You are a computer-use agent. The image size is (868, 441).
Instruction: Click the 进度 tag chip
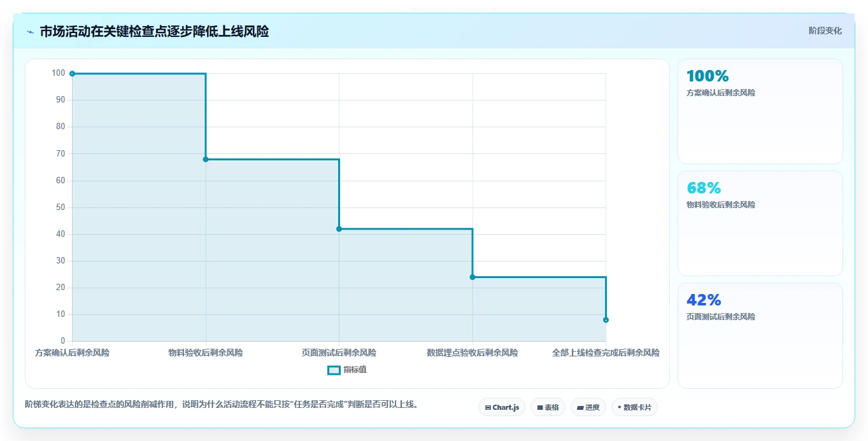point(588,407)
